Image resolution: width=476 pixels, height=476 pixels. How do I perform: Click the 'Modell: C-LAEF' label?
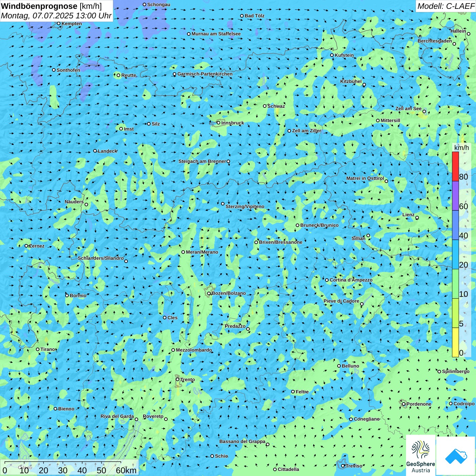click(x=446, y=6)
